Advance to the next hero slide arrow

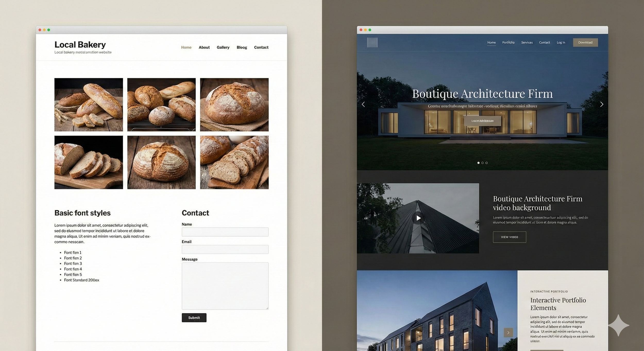[601, 104]
